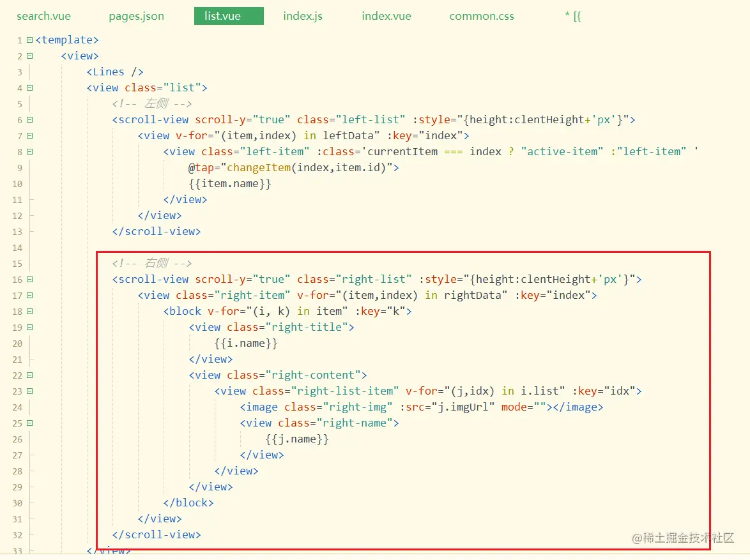Click the 左侧 comment on line 5
Image resolution: width=750 pixels, height=560 pixels.
click(152, 104)
